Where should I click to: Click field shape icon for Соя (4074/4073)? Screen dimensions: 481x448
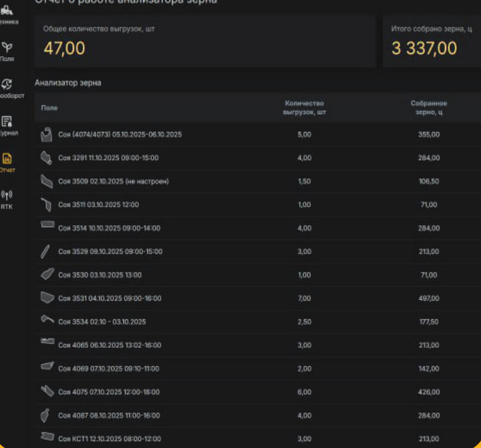click(x=46, y=134)
